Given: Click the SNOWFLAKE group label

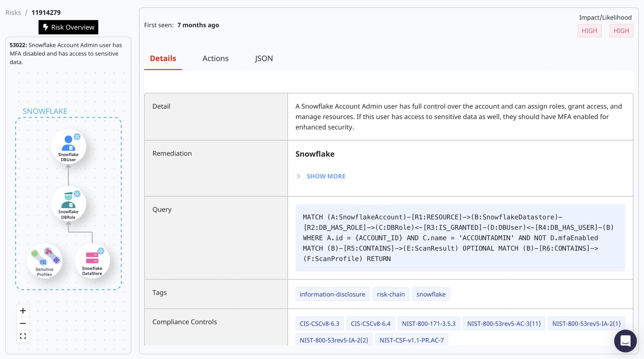Looking at the screenshot, I should 45,111.
